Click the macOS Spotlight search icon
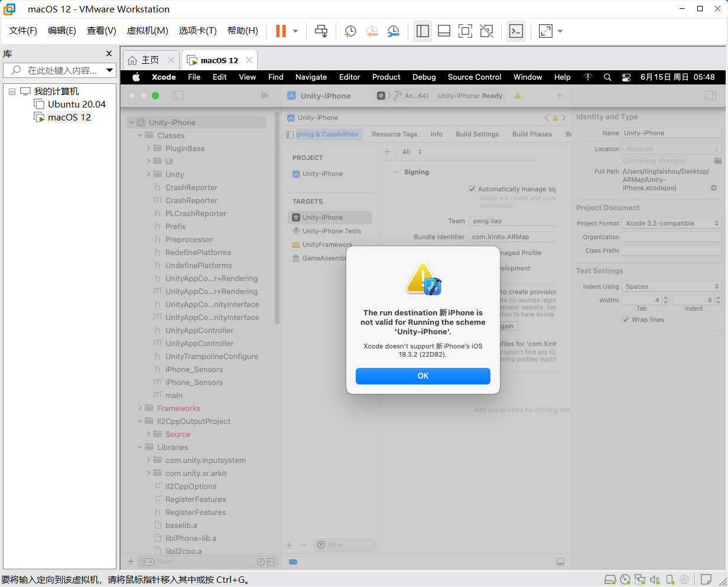 (x=607, y=77)
